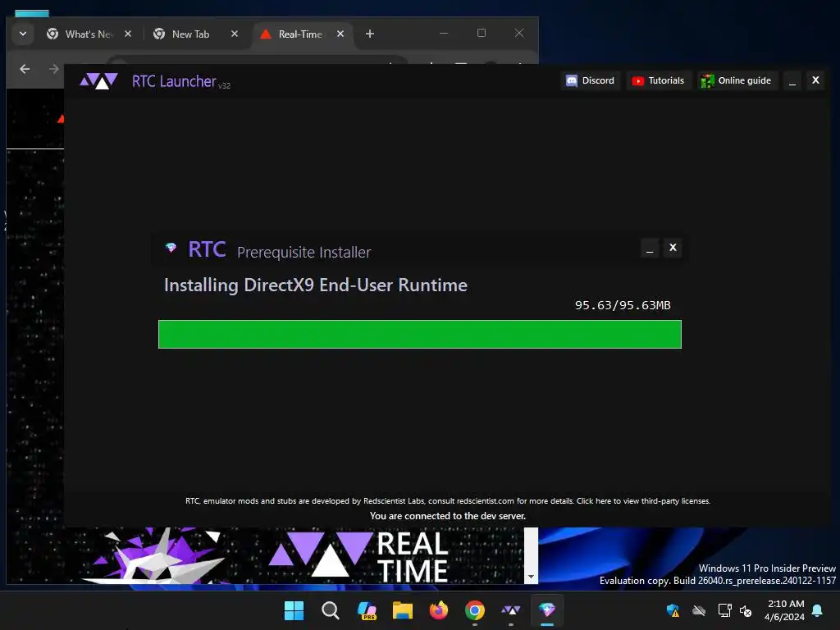
Task: Open RTC Launcher taskbar icon
Action: coord(510,610)
